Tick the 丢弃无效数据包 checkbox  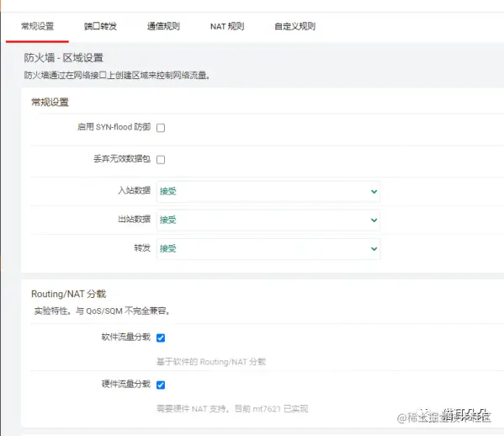[161, 159]
